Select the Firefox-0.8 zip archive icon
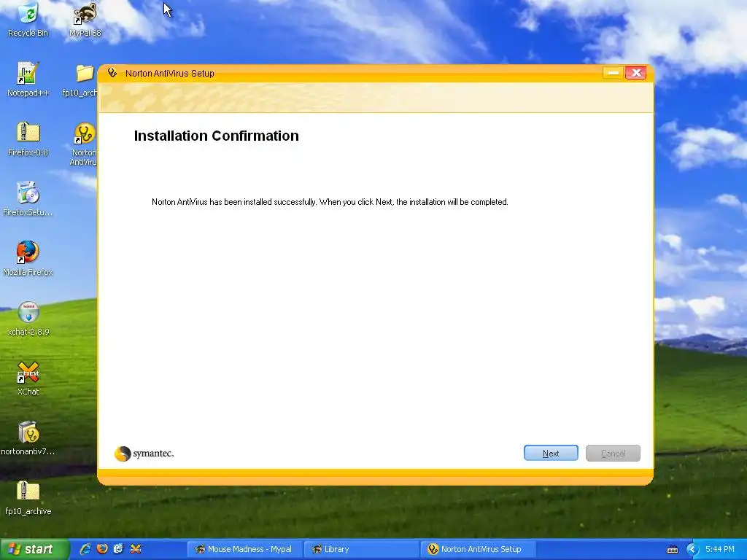Viewport: 747px width, 560px height. 28,139
